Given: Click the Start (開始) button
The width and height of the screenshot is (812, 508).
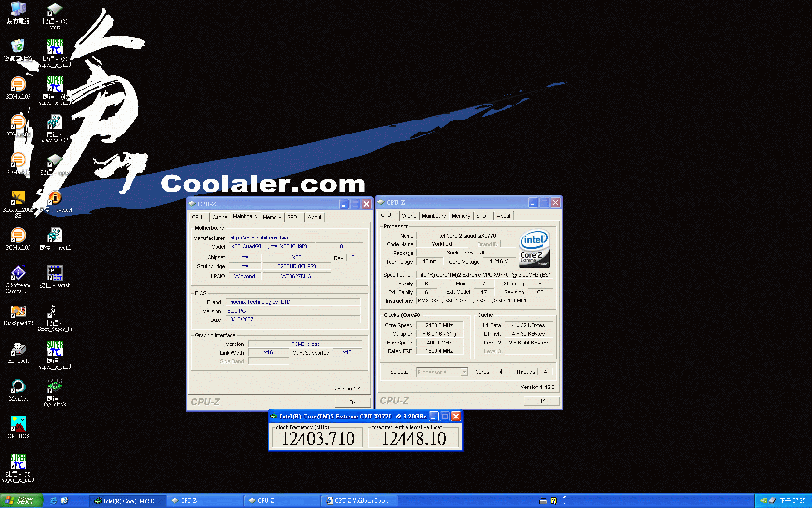Looking at the screenshot, I should pyautogui.click(x=21, y=501).
